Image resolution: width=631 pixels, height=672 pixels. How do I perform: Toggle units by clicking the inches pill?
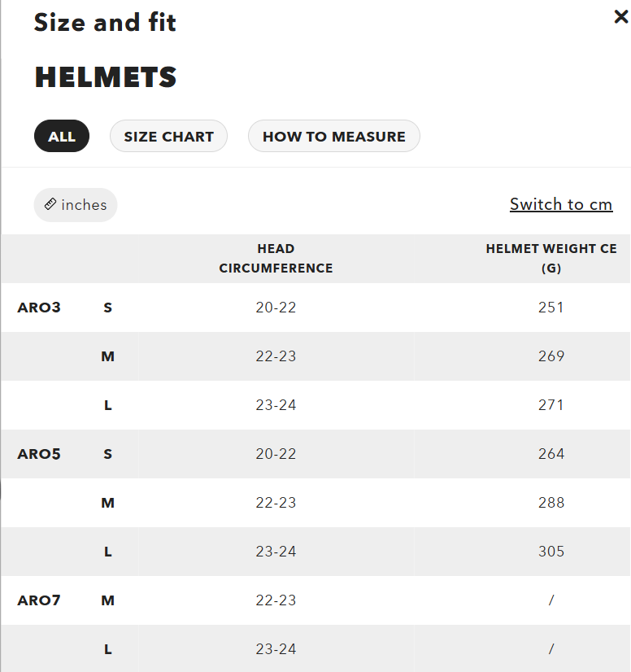(76, 205)
